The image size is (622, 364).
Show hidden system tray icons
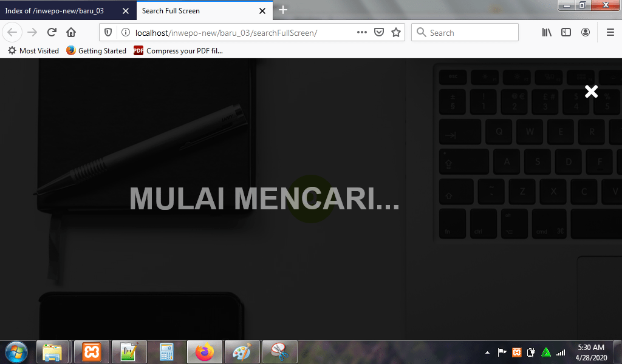coord(488,352)
